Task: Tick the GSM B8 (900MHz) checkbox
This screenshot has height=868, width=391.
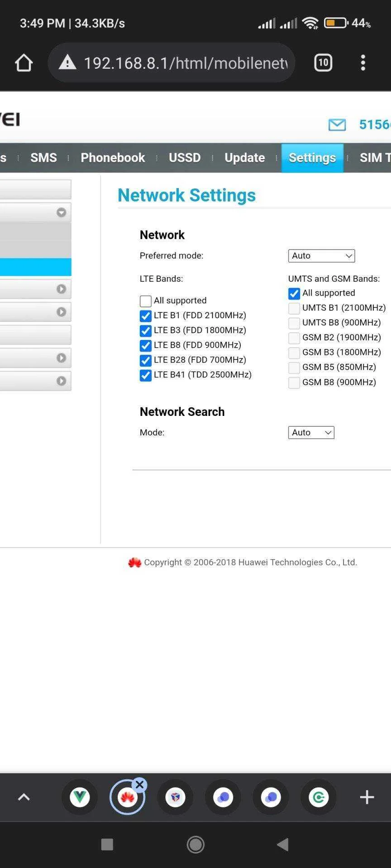Action: click(x=294, y=383)
